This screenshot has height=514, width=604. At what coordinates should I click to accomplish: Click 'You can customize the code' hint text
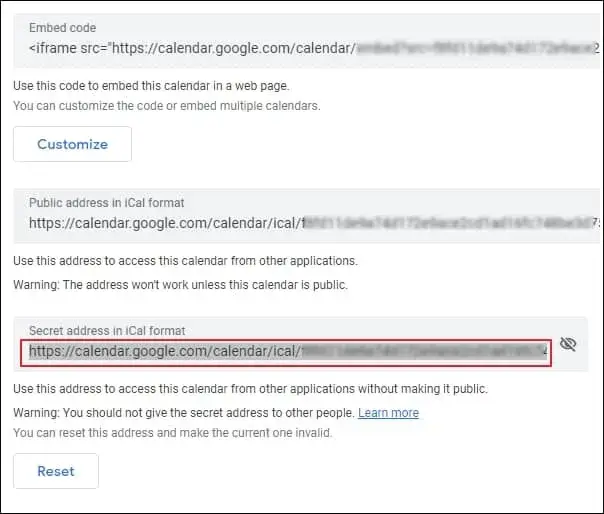pos(167,106)
